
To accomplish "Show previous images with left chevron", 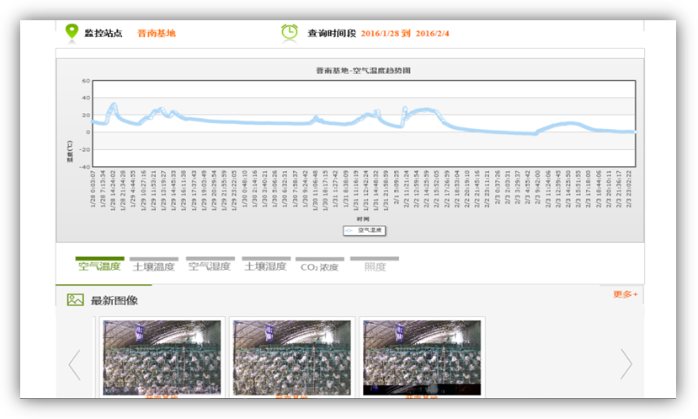I will pyautogui.click(x=74, y=365).
